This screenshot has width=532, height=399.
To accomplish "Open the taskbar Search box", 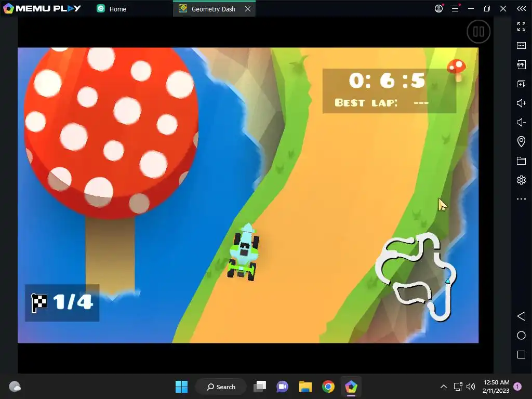I will coord(221,387).
